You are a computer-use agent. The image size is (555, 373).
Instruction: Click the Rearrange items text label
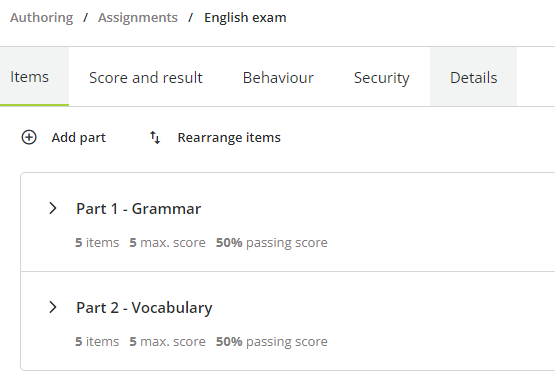[229, 137]
